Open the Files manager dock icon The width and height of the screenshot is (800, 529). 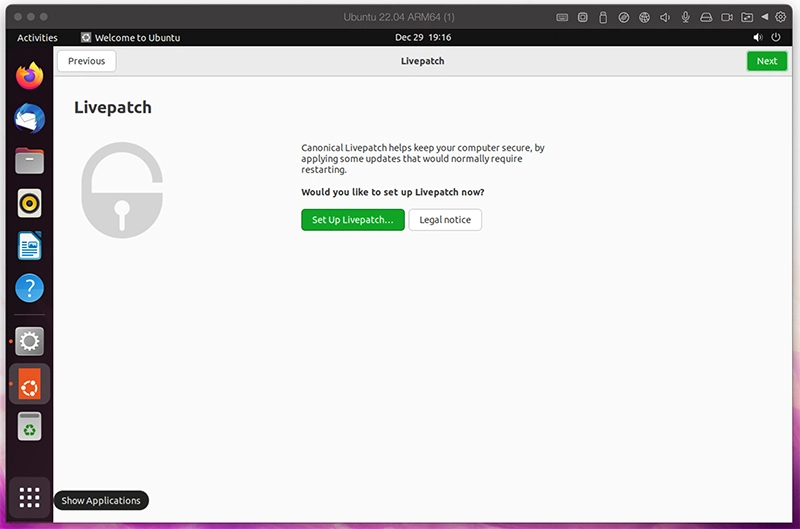pos(30,161)
